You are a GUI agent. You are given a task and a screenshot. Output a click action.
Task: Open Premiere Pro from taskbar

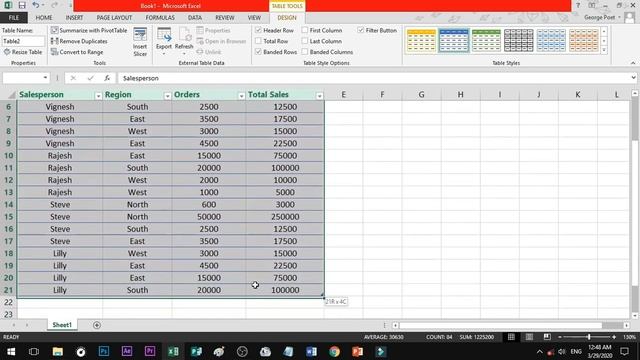pyautogui.click(x=150, y=352)
